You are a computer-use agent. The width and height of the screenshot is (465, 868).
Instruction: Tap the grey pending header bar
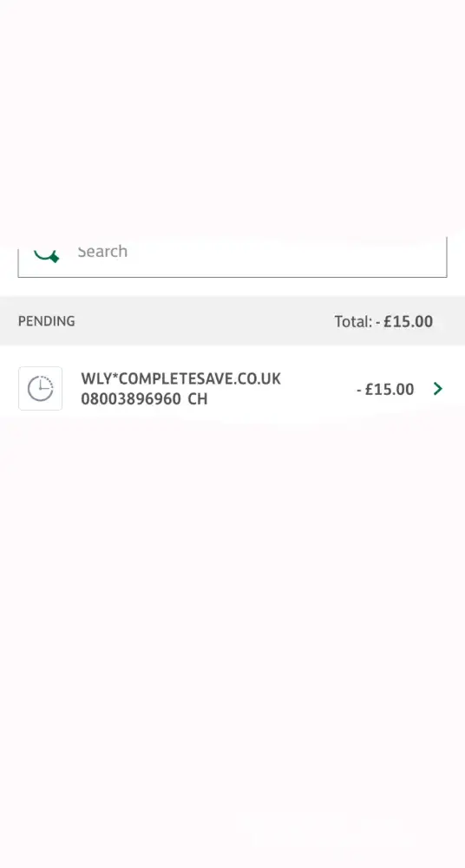coord(232,321)
